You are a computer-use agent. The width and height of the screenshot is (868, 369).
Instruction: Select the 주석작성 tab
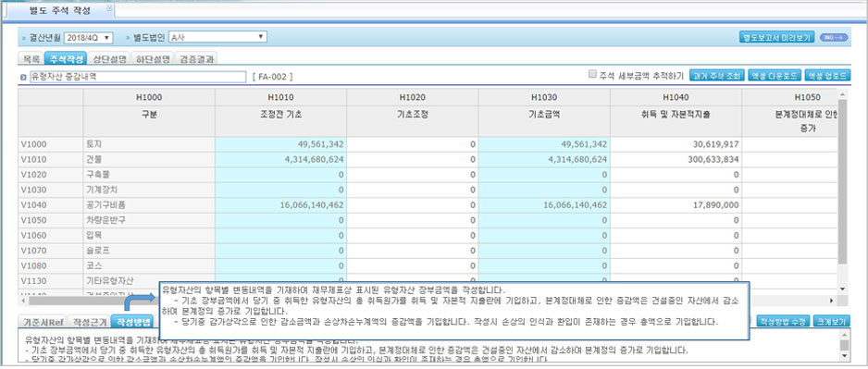tap(66, 58)
